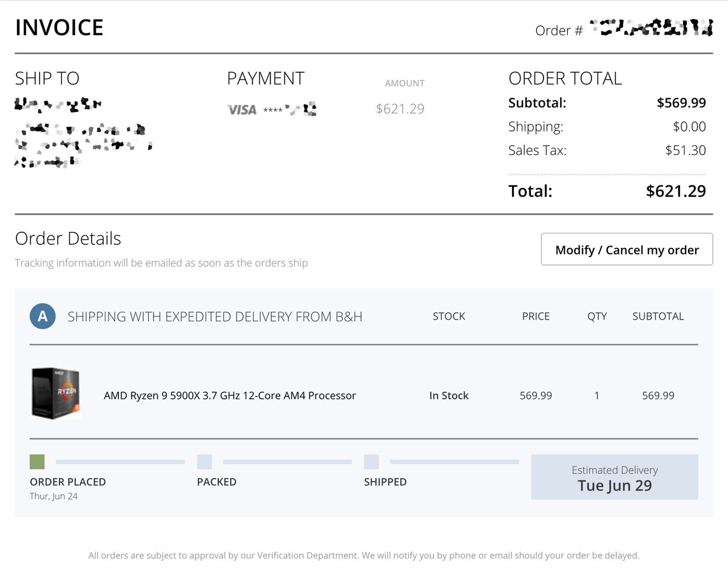The width and height of the screenshot is (728, 576).
Task: Open the AMD Ryzen 9 5900X product name
Action: [x=229, y=395]
